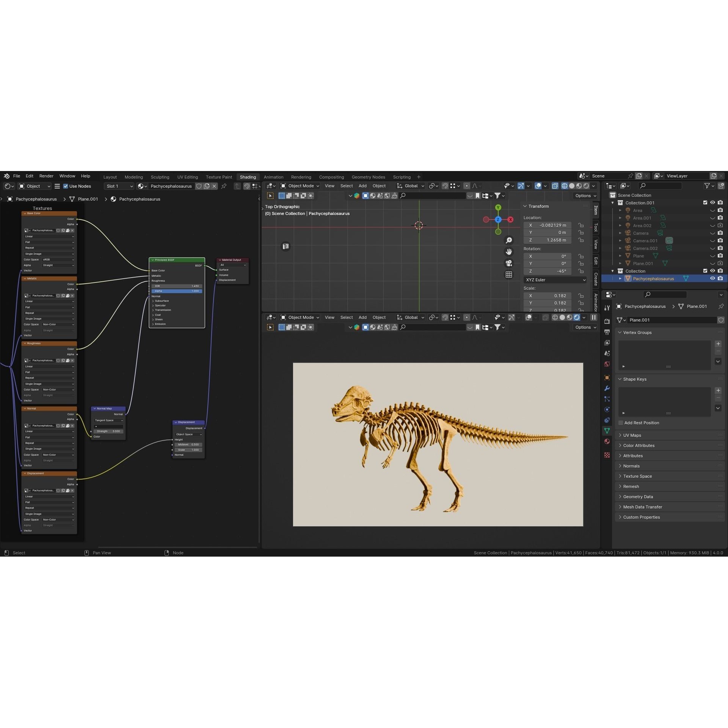728x728 pixels.
Task: Open the Render menu
Action: coord(46,176)
